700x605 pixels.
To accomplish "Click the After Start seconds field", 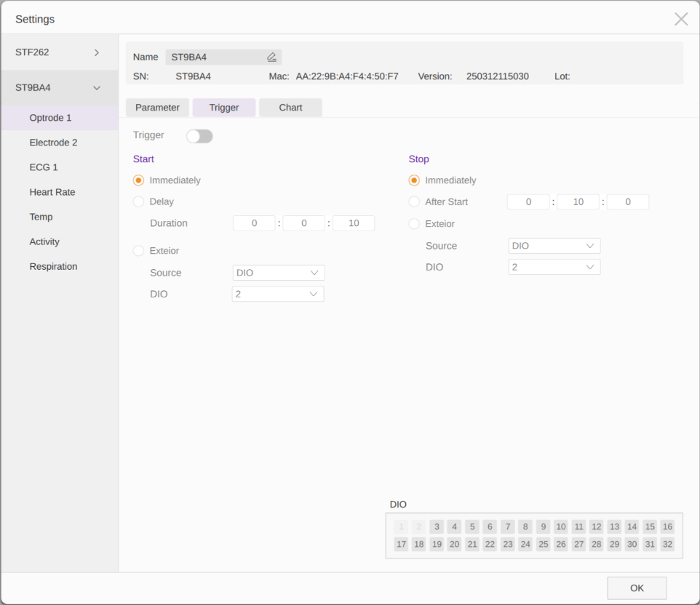I will click(x=628, y=201).
